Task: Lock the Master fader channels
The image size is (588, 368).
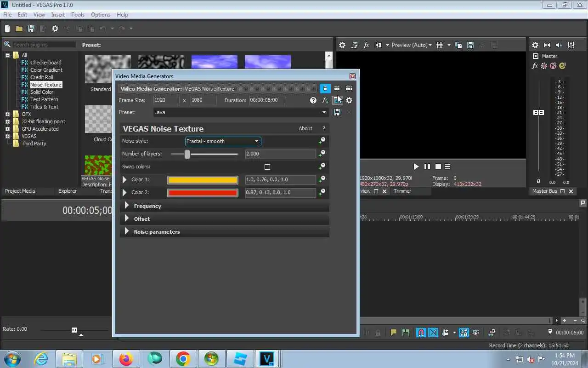Action: 538,181
